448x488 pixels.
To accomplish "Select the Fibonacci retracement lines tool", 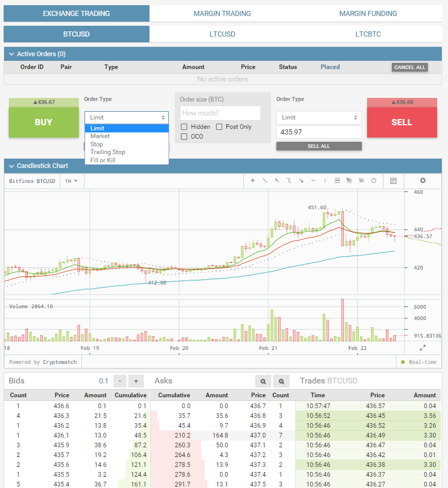I will click(x=337, y=180).
